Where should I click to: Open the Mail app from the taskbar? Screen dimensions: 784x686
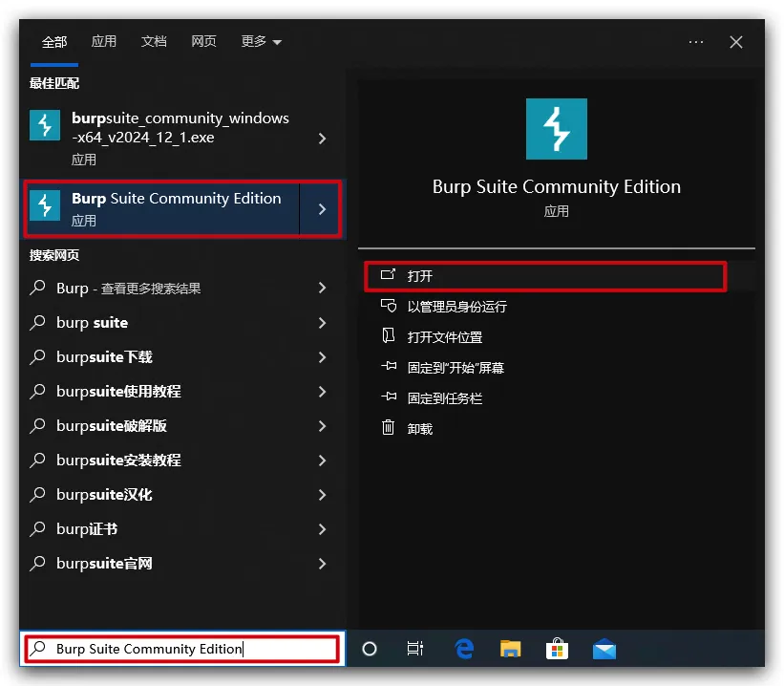point(604,649)
